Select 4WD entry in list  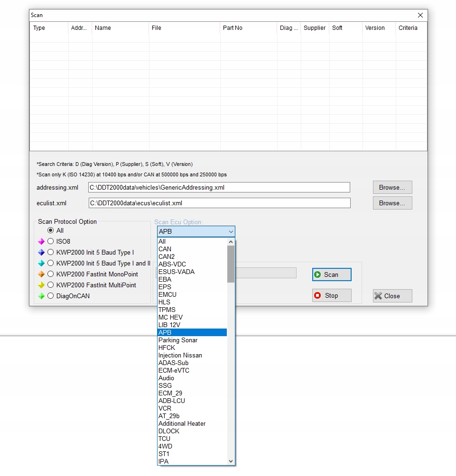192,447
